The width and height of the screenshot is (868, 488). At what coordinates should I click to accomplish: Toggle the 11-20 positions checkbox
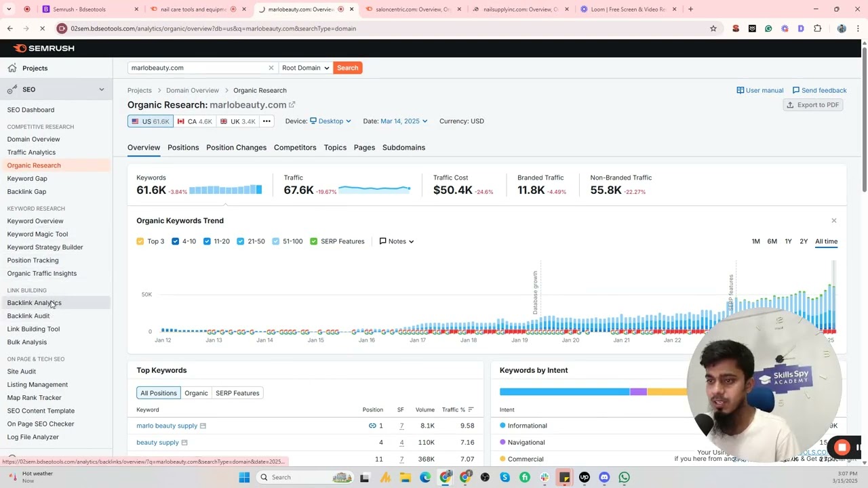point(207,241)
